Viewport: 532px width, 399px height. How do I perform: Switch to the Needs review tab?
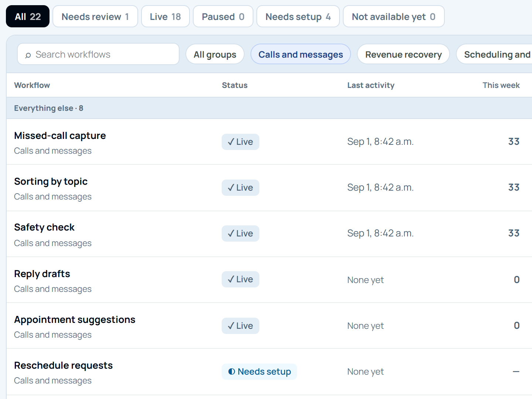coord(95,16)
